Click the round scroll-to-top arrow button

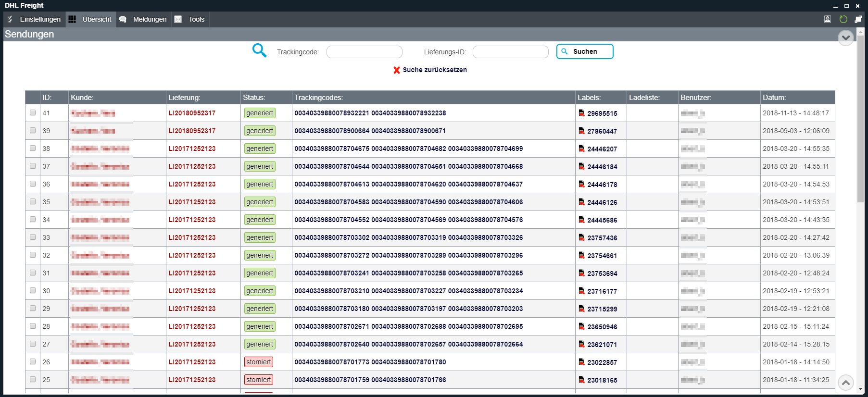coord(846,383)
